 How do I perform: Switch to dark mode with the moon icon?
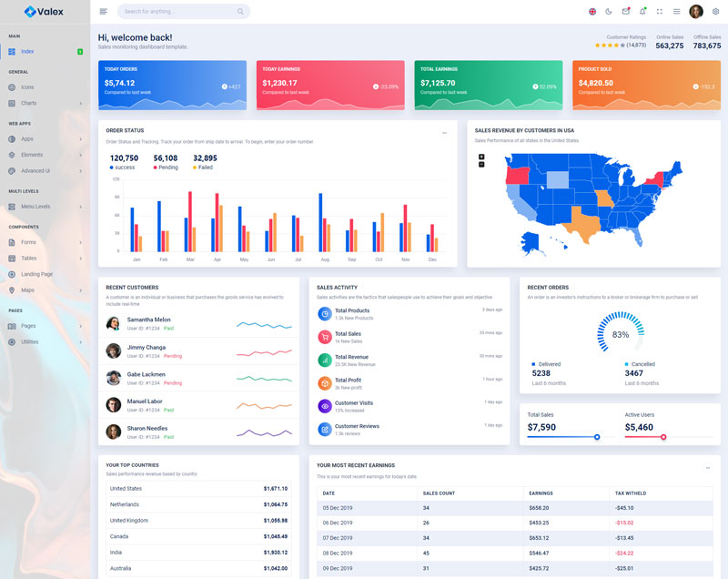pyautogui.click(x=609, y=12)
